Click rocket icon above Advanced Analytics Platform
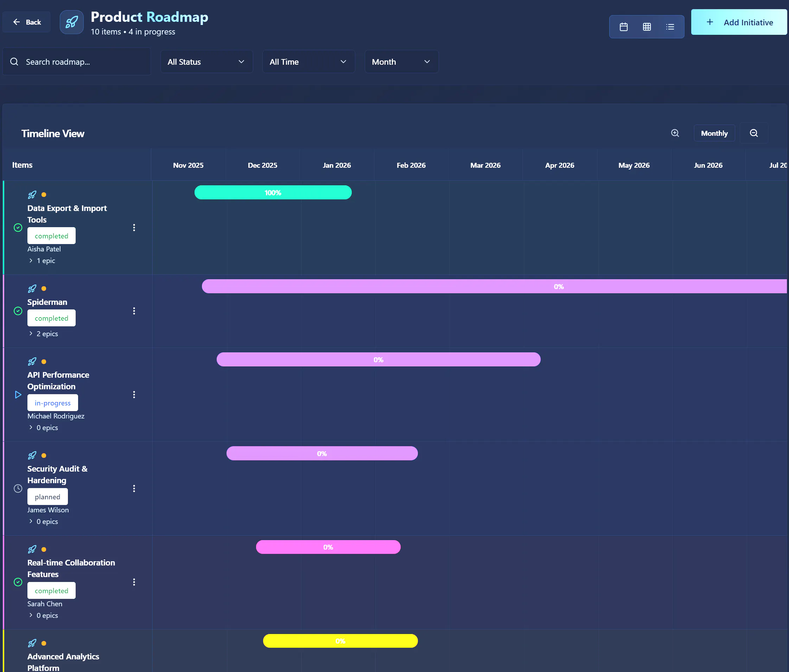This screenshot has height=672, width=789. (32, 644)
